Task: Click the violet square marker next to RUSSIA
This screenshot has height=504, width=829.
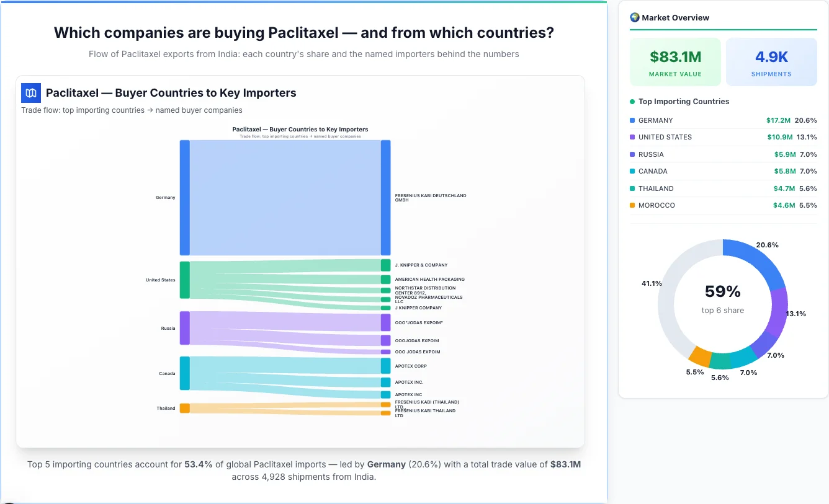Action: 633,154
